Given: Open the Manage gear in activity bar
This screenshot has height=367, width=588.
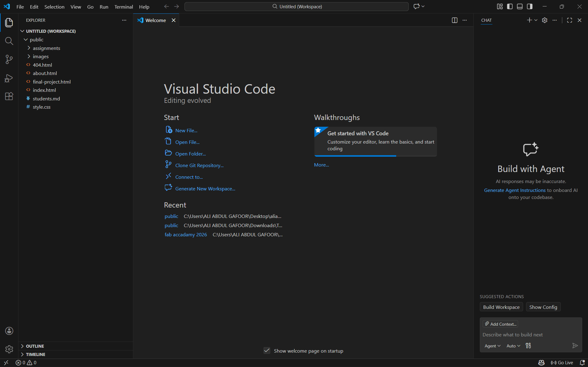Looking at the screenshot, I should [x=9, y=349].
